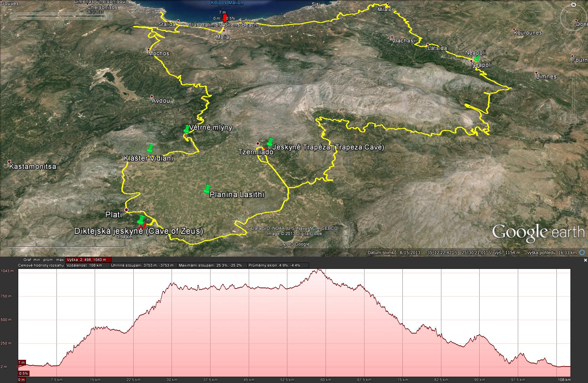Click the Milatos place dot
Image resolution: width=588 pixels, height=383 pixels.
tap(387, 5)
